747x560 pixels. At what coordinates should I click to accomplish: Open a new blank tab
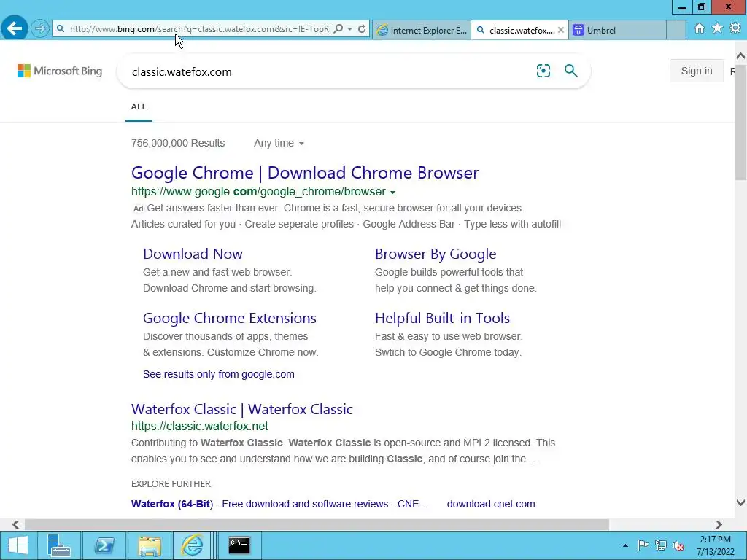[676, 30]
